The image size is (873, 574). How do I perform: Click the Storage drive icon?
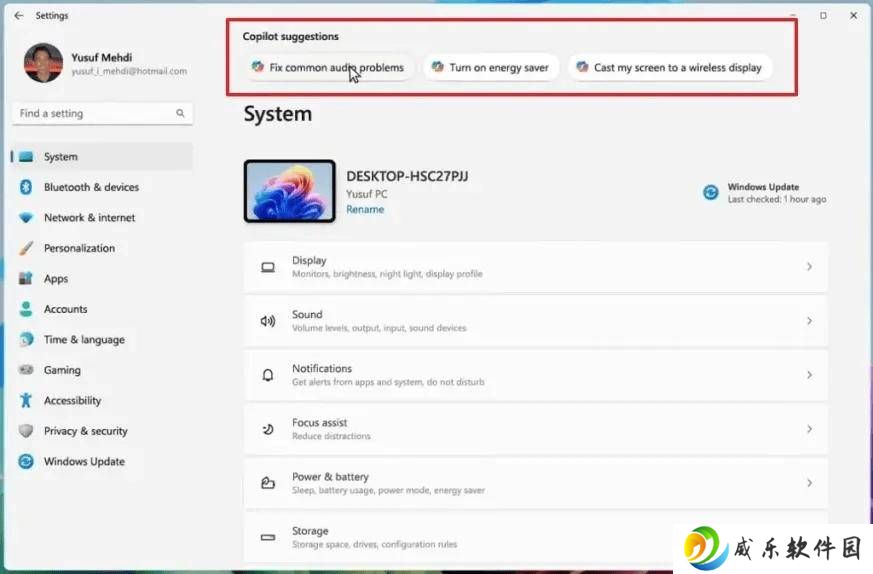tap(268, 537)
